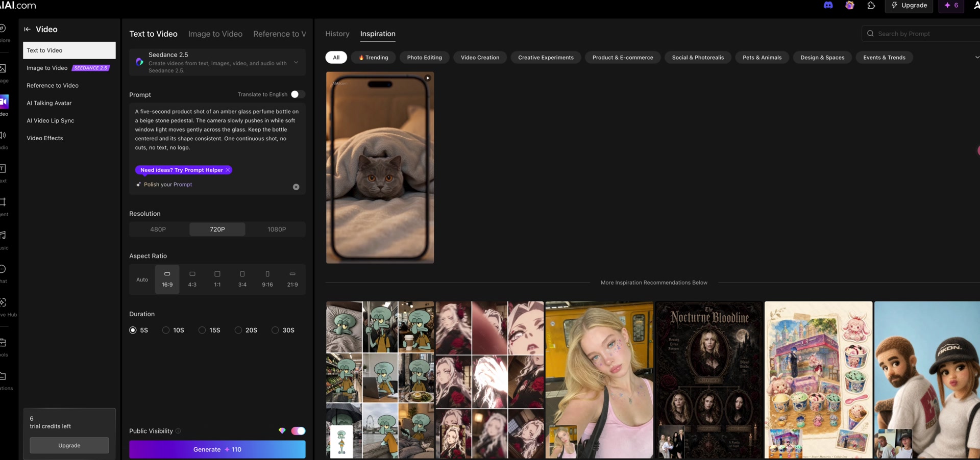Viewport: 980px width, 460px height.
Task: Open the puzzle-piece extension icon
Action: coord(871,5)
